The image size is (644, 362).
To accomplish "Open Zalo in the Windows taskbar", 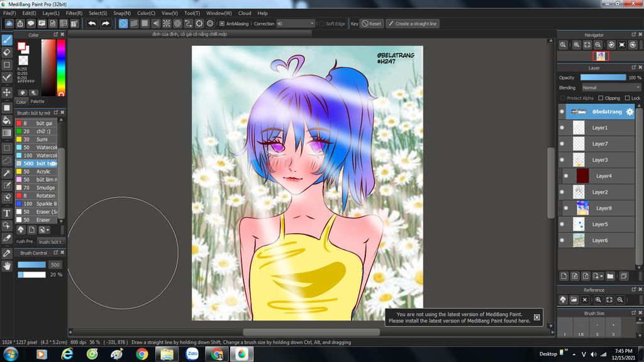I will coord(192,354).
